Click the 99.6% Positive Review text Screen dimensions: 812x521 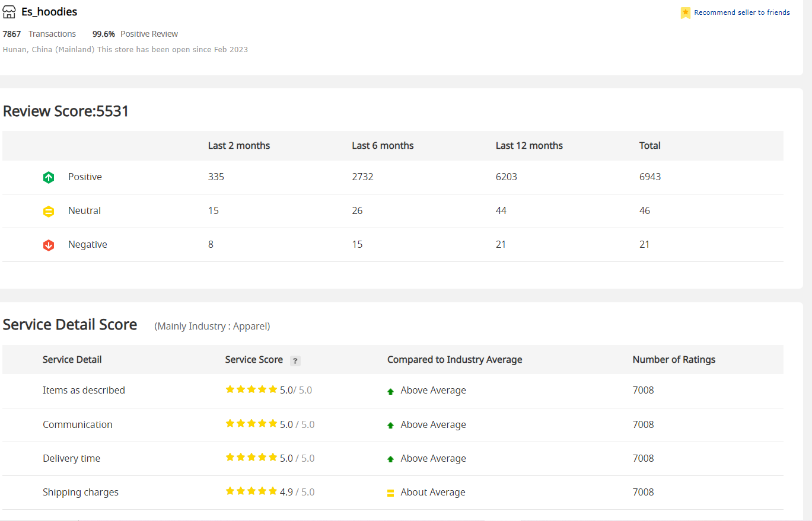135,34
